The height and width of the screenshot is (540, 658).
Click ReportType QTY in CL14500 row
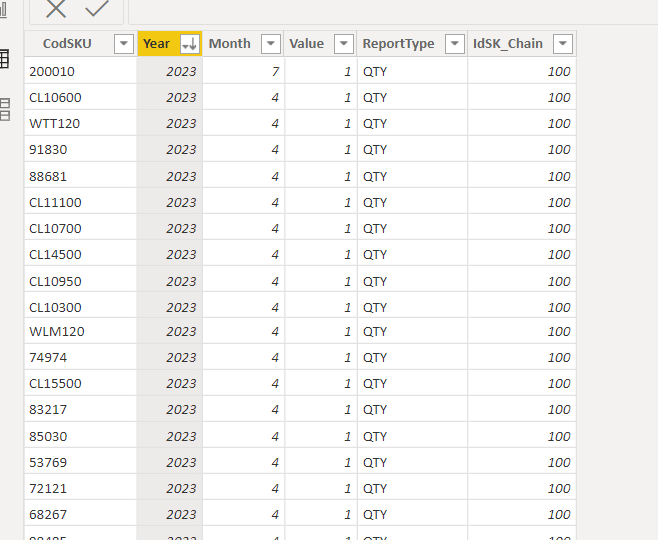[x=412, y=254]
